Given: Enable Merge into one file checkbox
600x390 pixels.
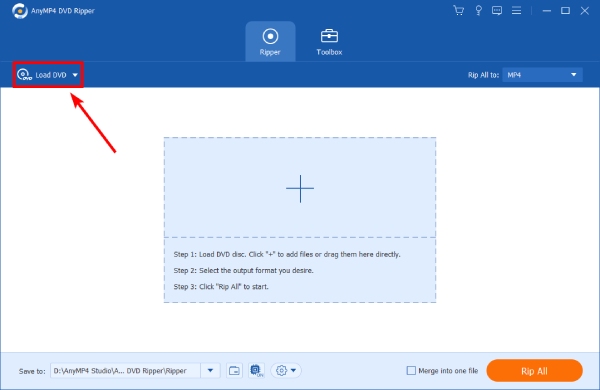Looking at the screenshot, I should coord(411,370).
